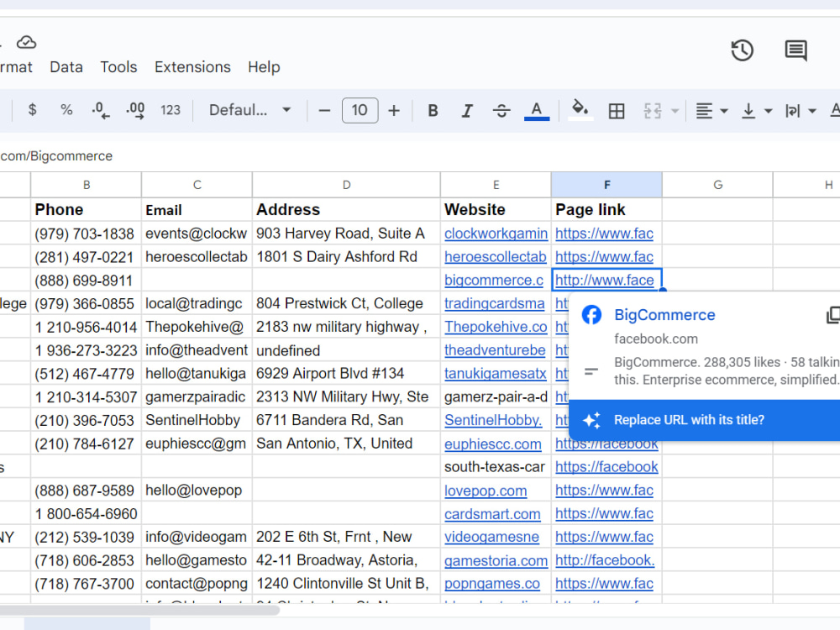Select the Phone header cell

(x=87, y=209)
